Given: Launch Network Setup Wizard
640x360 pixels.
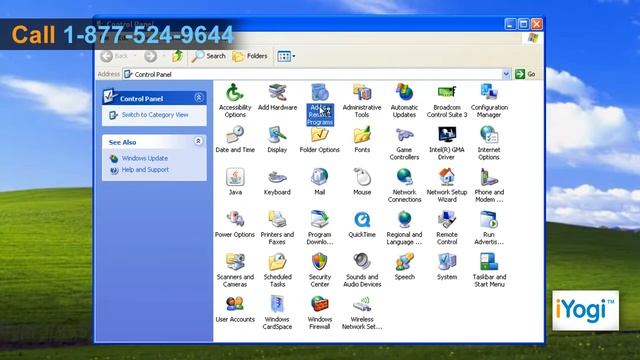Looking at the screenshot, I should click(x=447, y=185).
